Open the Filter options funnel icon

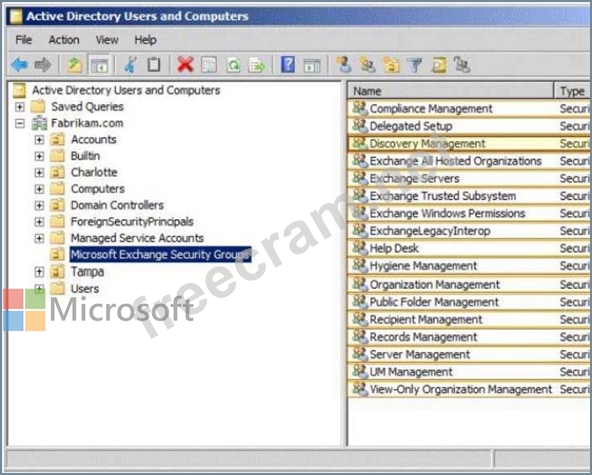tap(415, 65)
